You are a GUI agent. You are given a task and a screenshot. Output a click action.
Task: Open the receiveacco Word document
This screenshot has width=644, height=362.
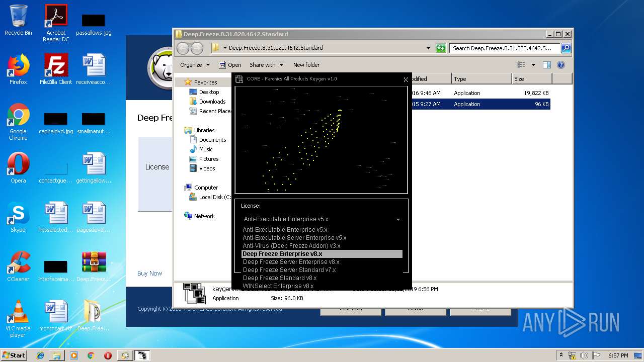pos(94,69)
